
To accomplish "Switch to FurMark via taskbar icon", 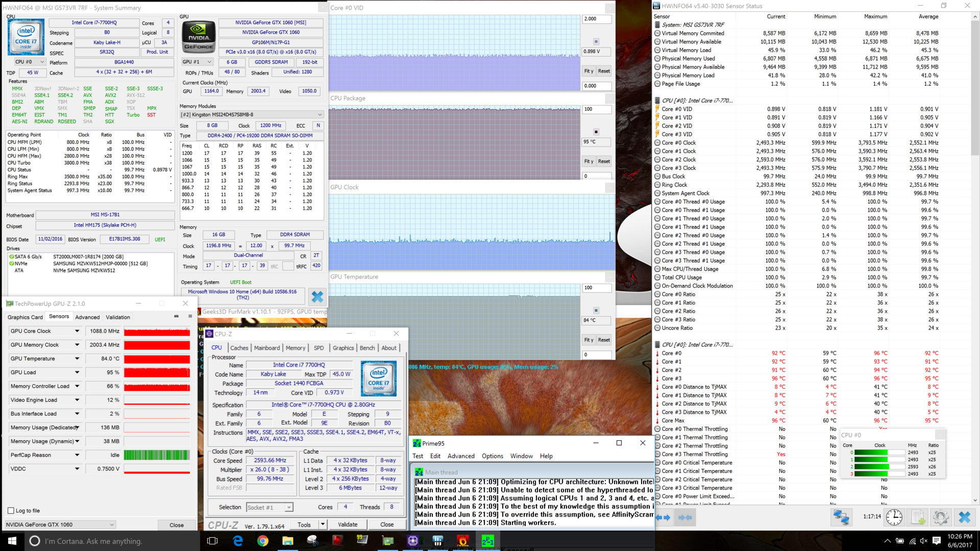I will (x=463, y=541).
